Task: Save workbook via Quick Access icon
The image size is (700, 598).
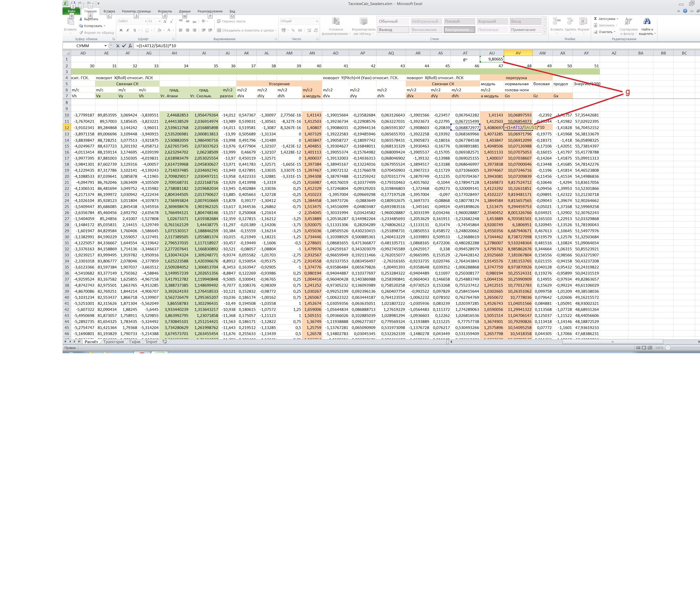Action: [x=73, y=3]
